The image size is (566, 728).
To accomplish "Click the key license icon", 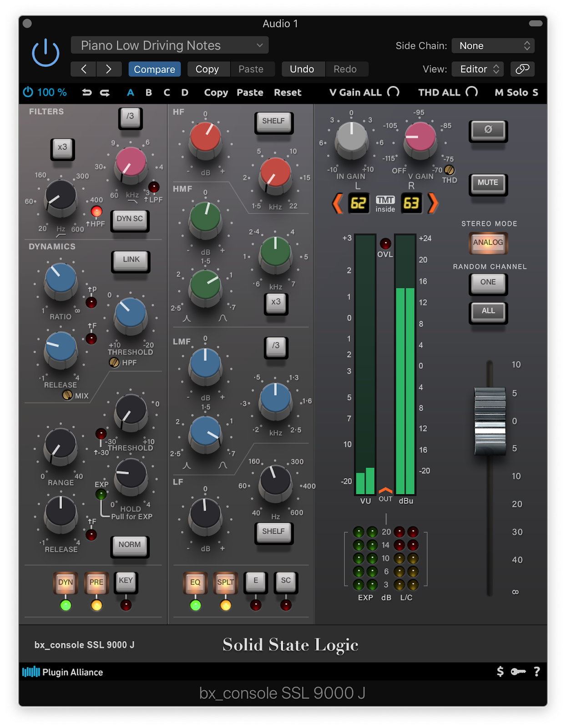I will (518, 672).
